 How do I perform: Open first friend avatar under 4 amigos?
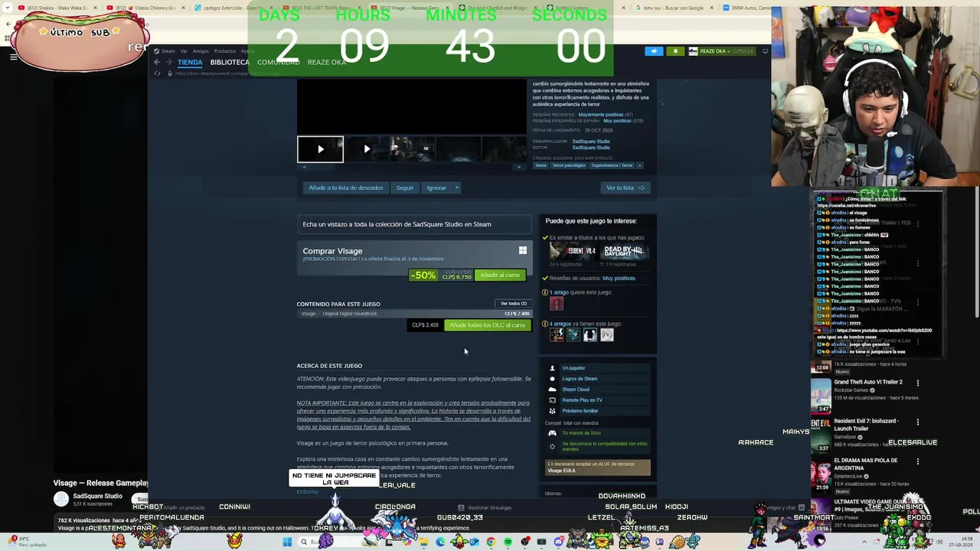coord(557,334)
